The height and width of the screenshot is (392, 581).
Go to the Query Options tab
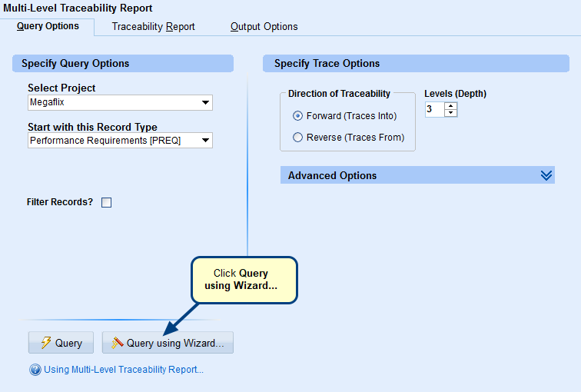pyautogui.click(x=48, y=26)
